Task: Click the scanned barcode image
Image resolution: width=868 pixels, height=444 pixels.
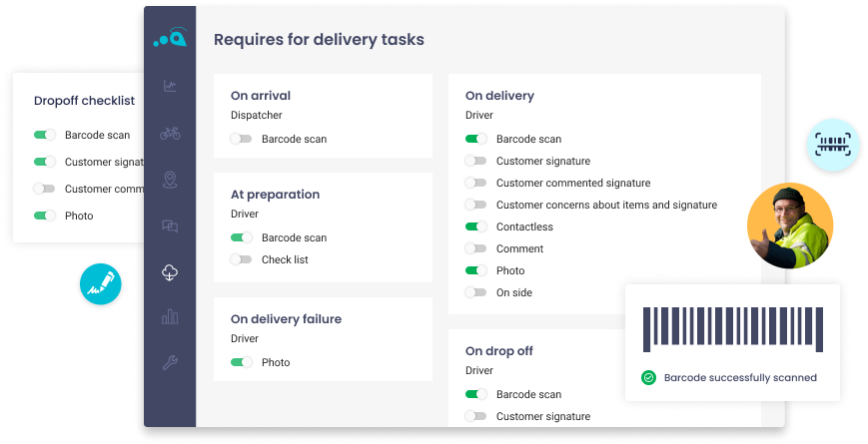Action: (732, 329)
